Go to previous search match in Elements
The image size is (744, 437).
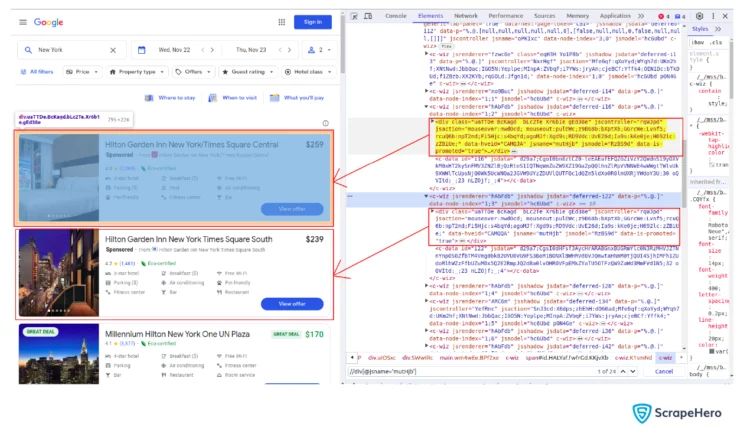click(x=623, y=372)
